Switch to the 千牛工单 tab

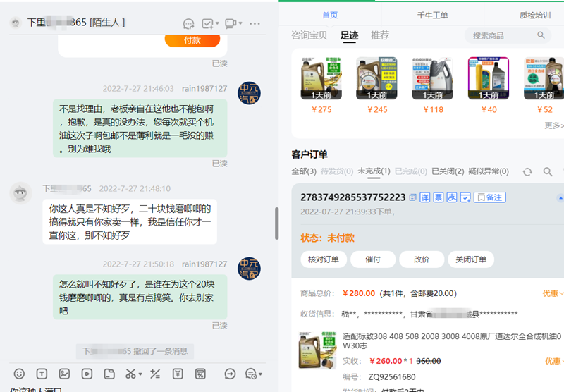[433, 15]
